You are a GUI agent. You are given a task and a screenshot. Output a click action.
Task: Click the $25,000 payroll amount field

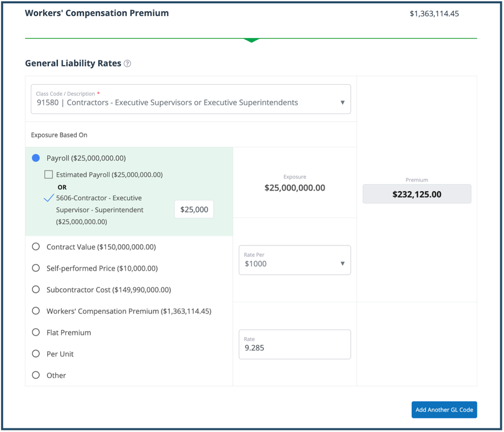click(x=194, y=210)
